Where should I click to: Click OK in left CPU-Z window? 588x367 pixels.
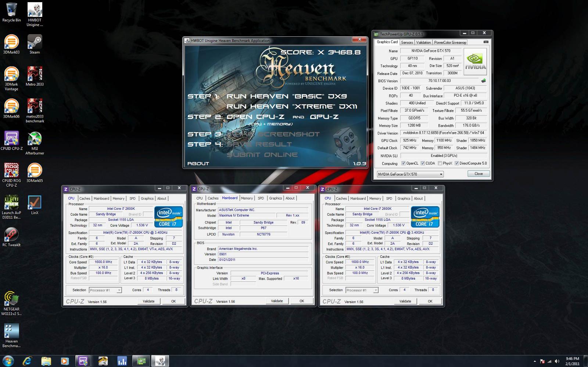(173, 301)
